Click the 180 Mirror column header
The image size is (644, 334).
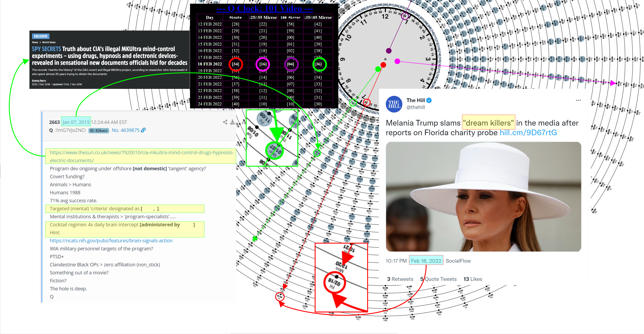[x=290, y=17]
